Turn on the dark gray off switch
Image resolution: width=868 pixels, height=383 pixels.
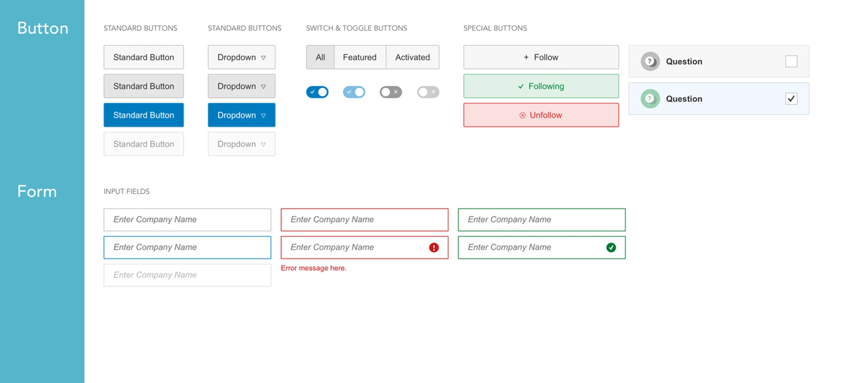click(x=391, y=92)
